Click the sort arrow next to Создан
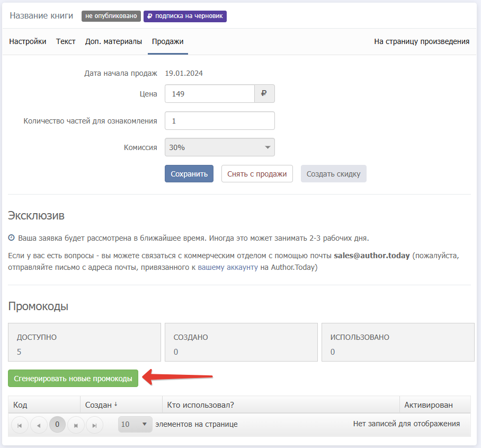 pyautogui.click(x=115, y=405)
